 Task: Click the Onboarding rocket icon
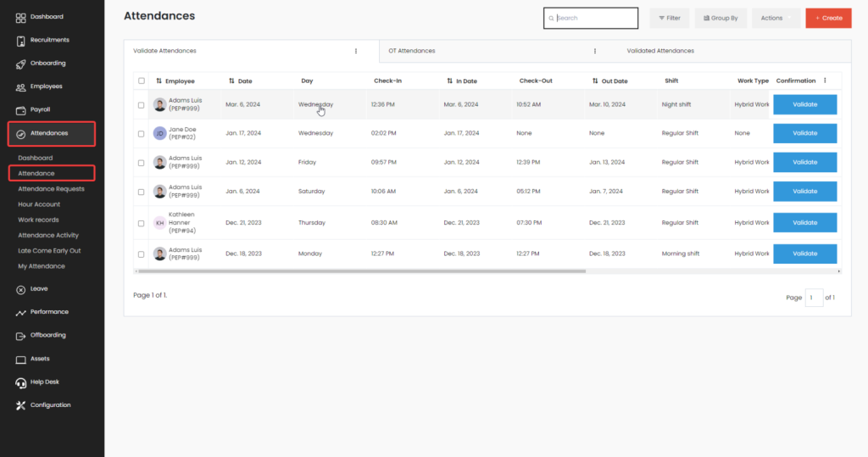[x=21, y=64]
